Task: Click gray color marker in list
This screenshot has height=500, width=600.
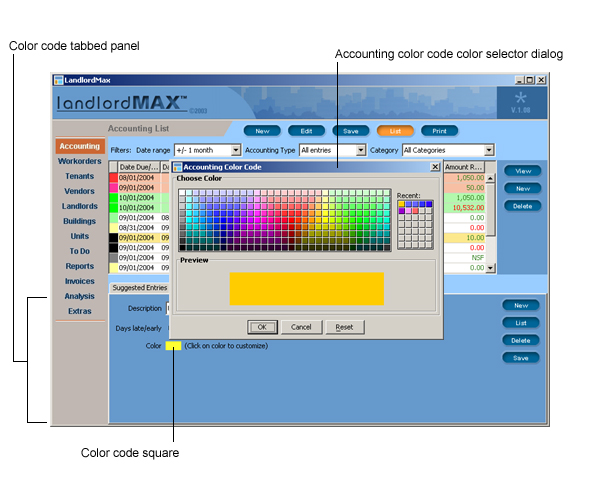Action: 113,257
